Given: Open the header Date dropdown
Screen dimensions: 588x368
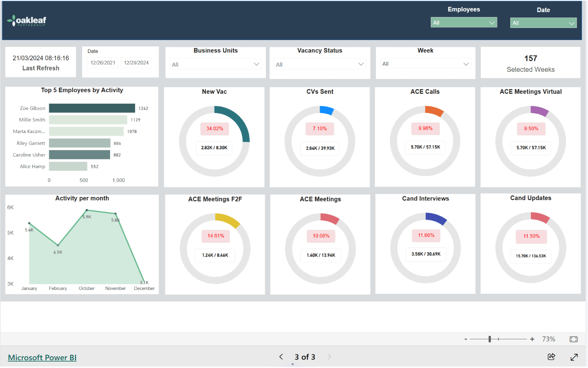Looking at the screenshot, I should (x=543, y=23).
